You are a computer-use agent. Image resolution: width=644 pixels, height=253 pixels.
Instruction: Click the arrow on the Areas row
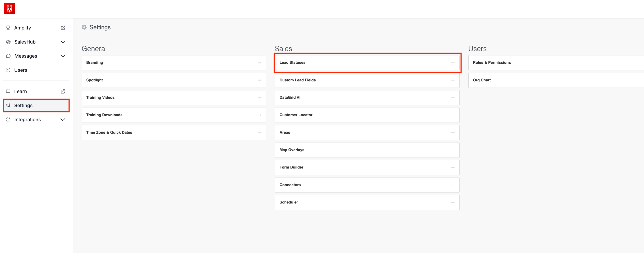[x=453, y=132]
